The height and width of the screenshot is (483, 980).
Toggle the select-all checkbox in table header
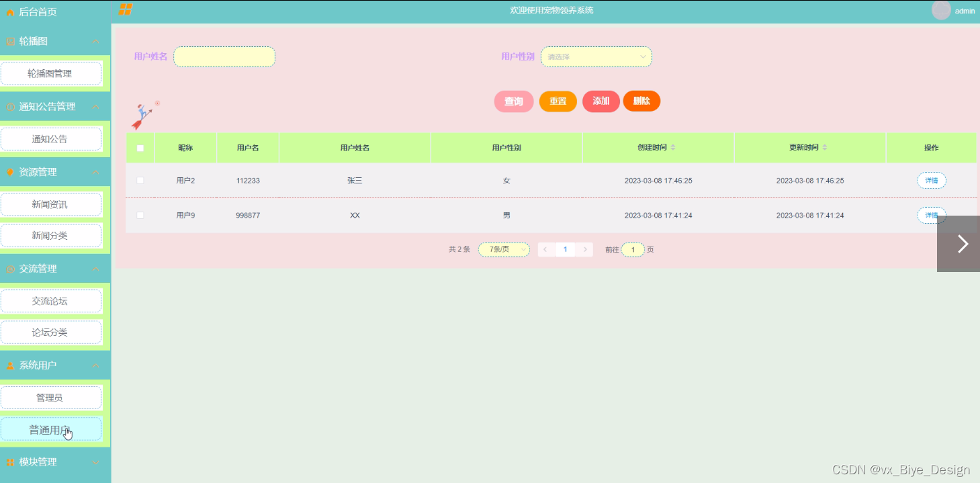(x=140, y=148)
